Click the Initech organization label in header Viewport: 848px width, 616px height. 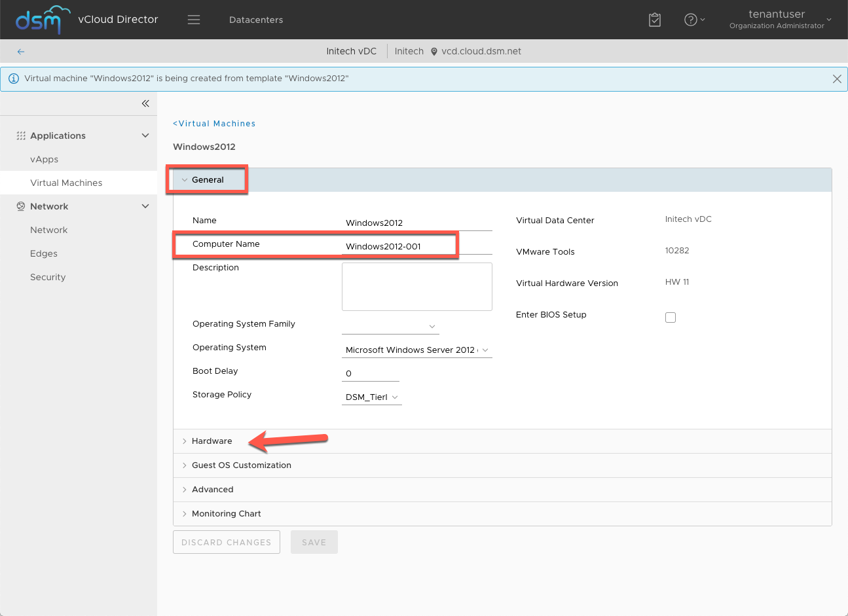[x=409, y=51]
